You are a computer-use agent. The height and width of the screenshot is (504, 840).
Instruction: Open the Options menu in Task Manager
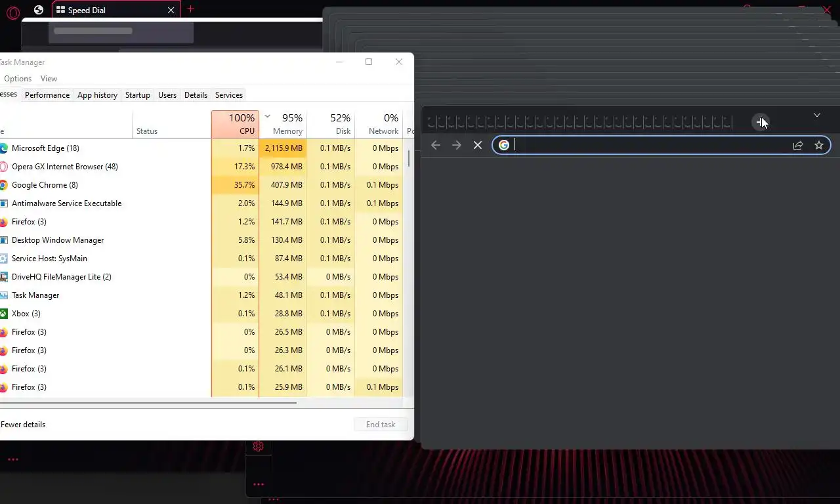18,79
